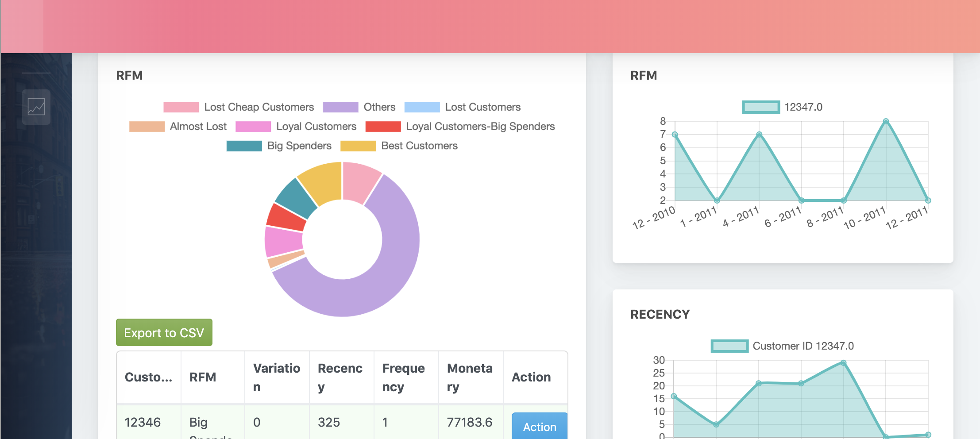980x439 pixels.
Task: Hide Loyal Customers from the donut chart
Action: click(x=316, y=126)
